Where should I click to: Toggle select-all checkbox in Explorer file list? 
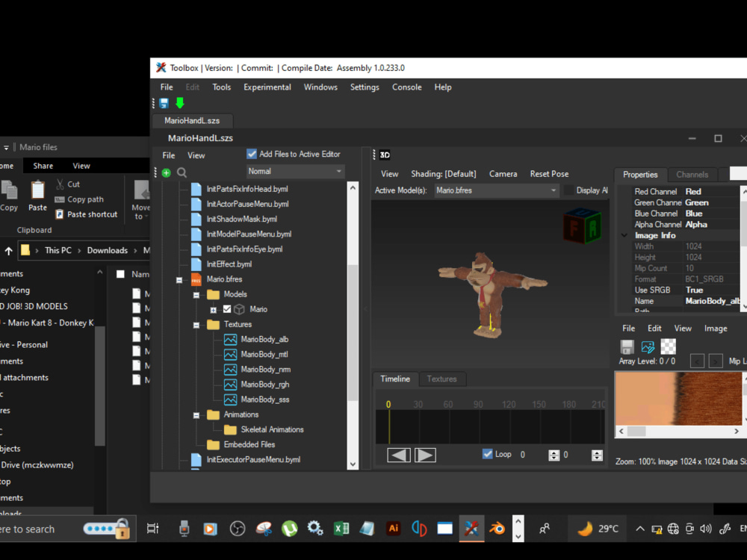[x=120, y=274]
